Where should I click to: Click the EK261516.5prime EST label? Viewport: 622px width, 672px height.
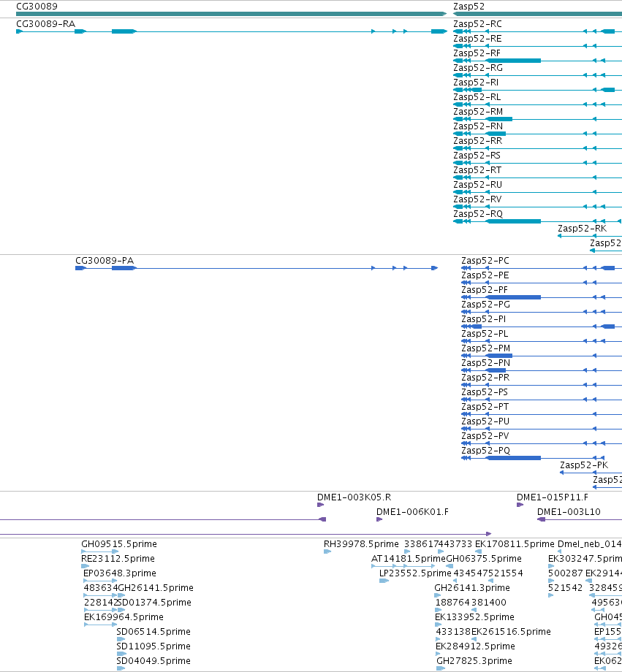click(511, 631)
